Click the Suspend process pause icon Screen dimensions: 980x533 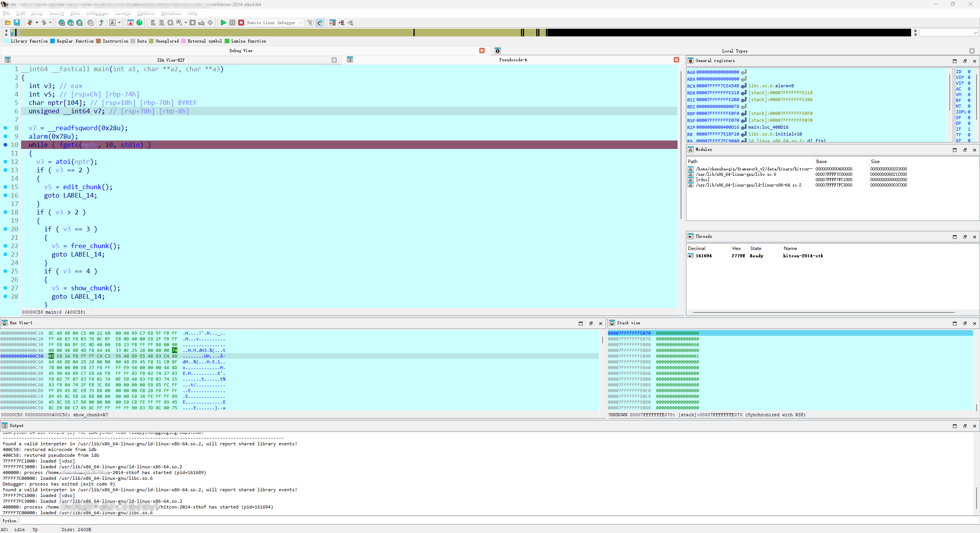click(x=232, y=23)
